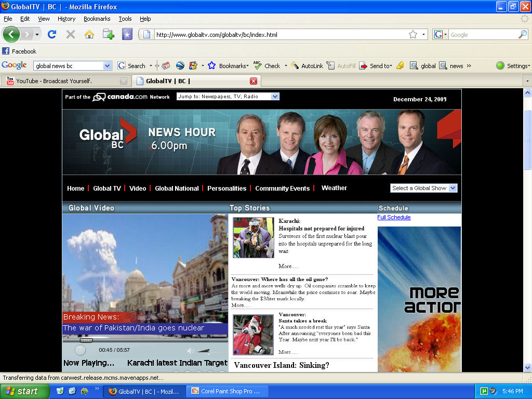The height and width of the screenshot is (399, 532).
Task: Go to Firefox Home page icon
Action: point(89,34)
